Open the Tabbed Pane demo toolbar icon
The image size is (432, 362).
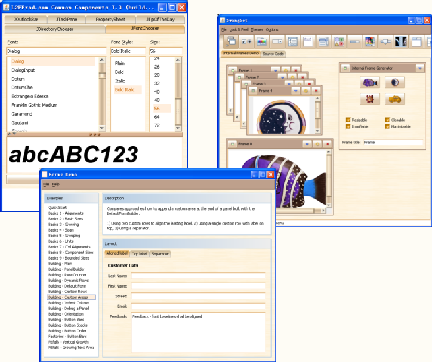click(x=417, y=42)
